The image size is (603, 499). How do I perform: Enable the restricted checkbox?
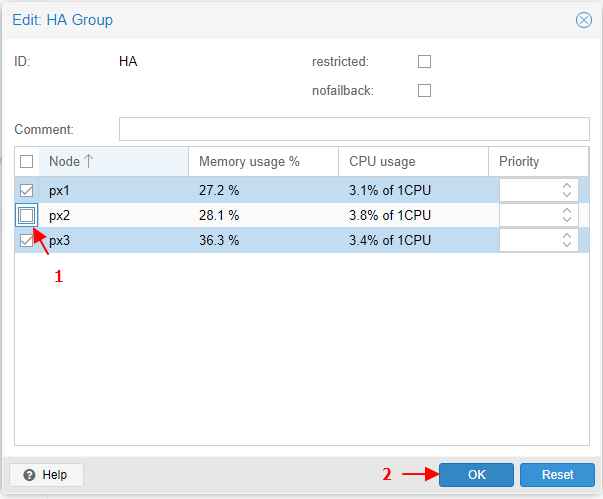(x=424, y=61)
